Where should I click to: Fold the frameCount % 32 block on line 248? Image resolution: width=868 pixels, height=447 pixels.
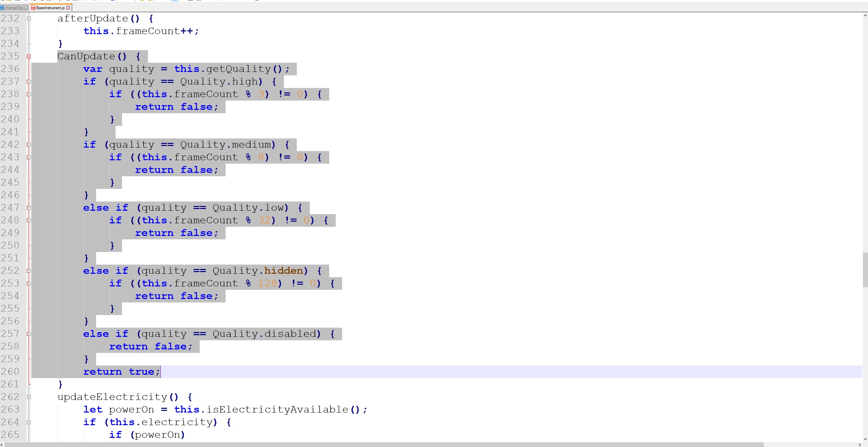[x=29, y=221]
